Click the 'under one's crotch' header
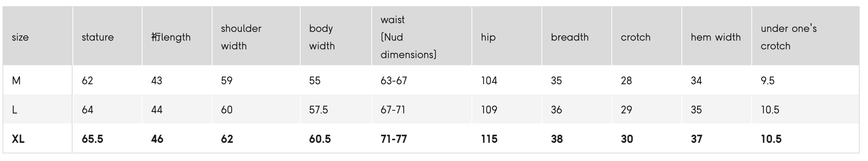The image size is (868, 161). pyautogui.click(x=789, y=37)
